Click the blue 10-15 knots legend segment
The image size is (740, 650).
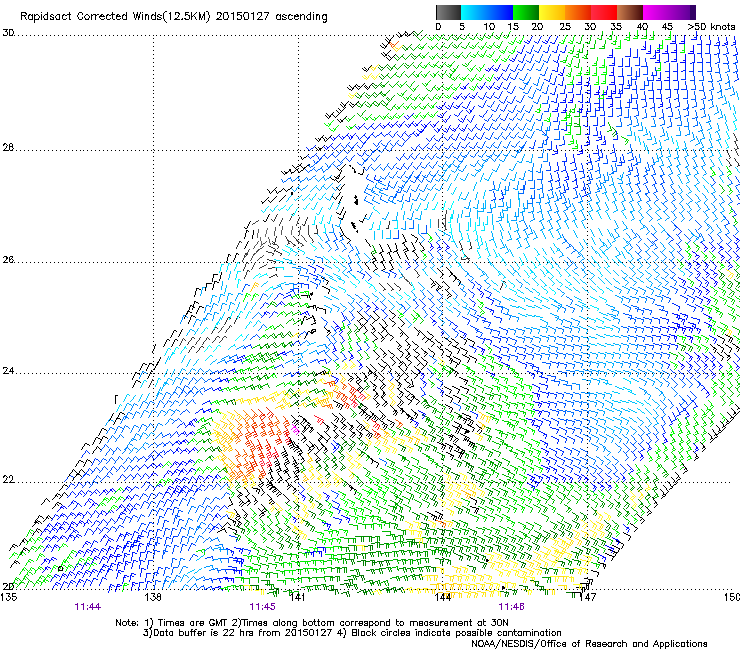pyautogui.click(x=500, y=12)
